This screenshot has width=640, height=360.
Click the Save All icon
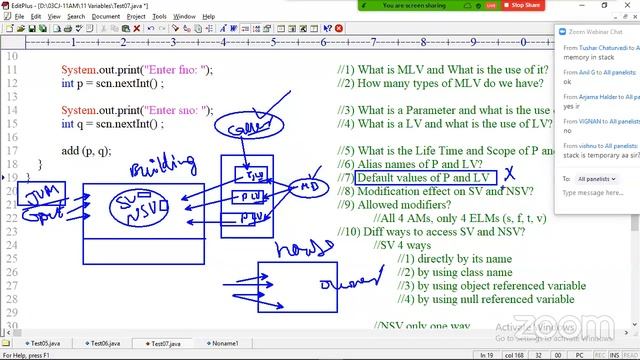42,29
